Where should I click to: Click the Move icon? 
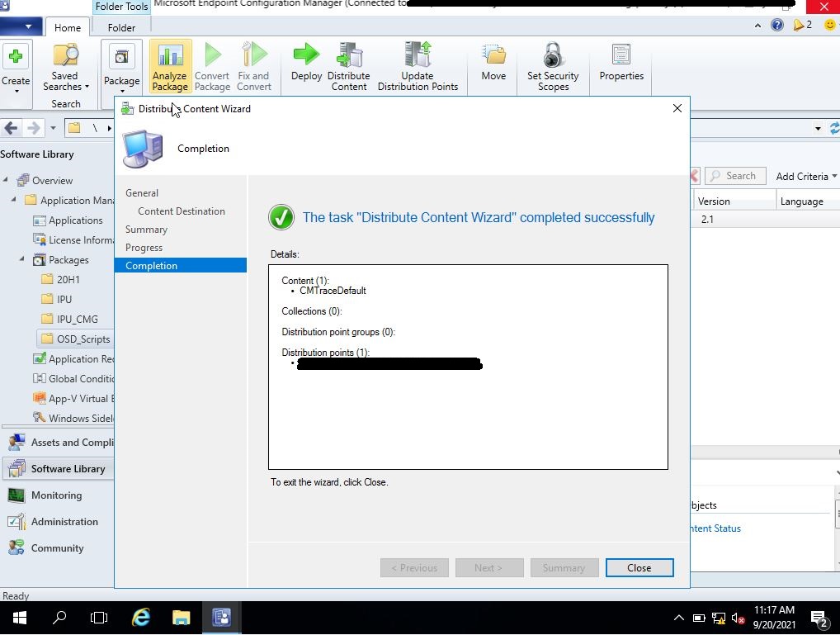click(493, 64)
